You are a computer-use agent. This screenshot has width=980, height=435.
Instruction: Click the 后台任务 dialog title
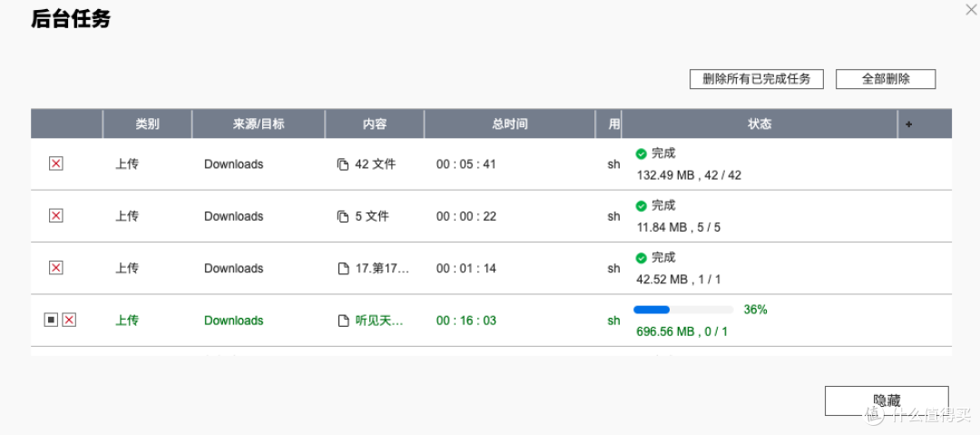71,19
